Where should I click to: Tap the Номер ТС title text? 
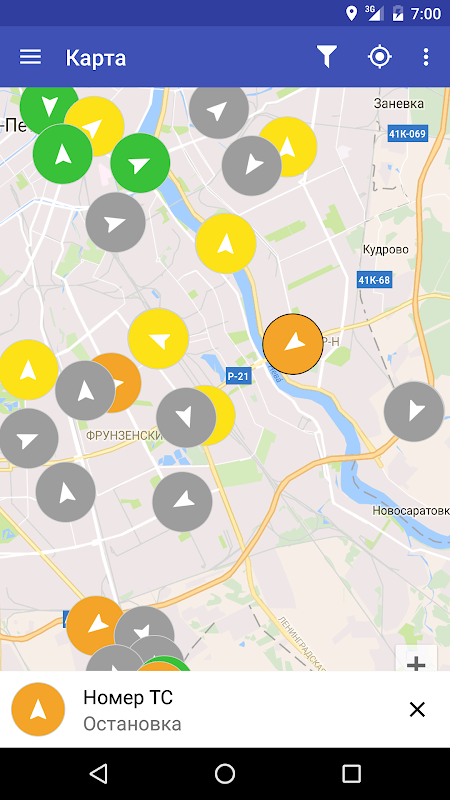tap(128, 697)
